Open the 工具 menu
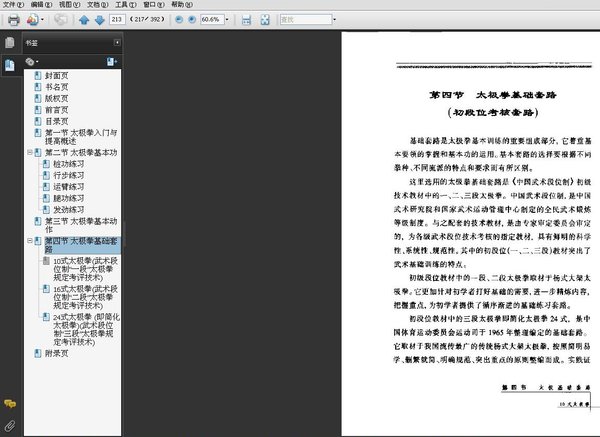The height and width of the screenshot is (437, 600). pyautogui.click(x=126, y=5)
